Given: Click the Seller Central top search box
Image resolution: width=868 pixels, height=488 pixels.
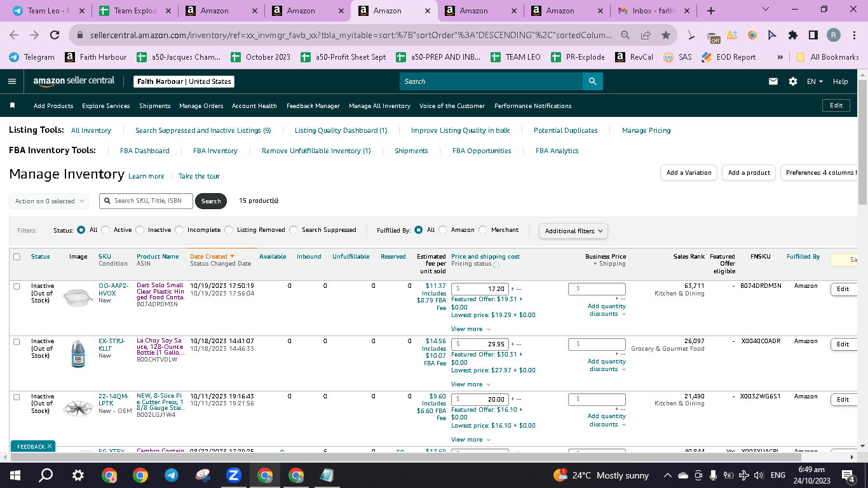Looking at the screenshot, I should coord(491,81).
